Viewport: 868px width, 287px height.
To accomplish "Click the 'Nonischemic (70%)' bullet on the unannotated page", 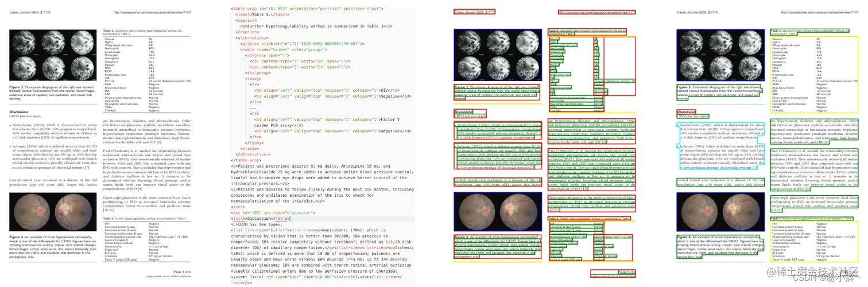I will tap(53, 131).
